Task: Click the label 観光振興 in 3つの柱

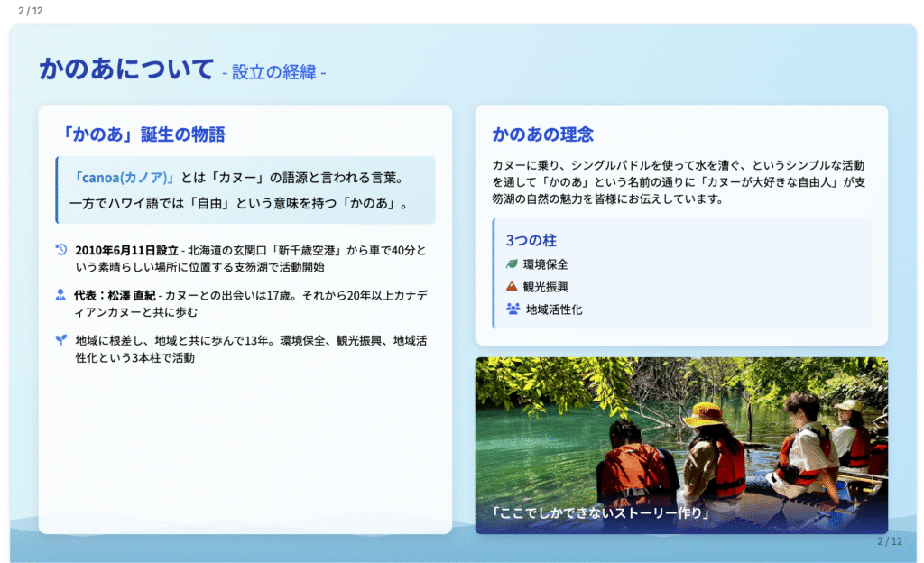Action: (546, 287)
